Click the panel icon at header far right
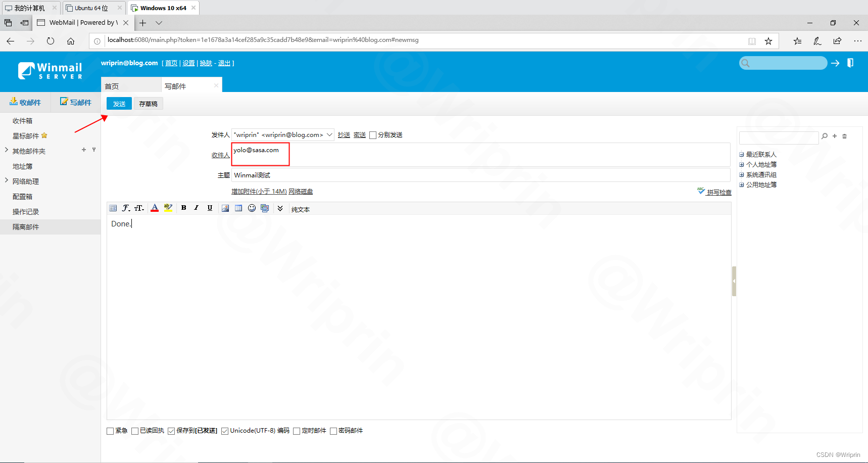This screenshot has width=868, height=463. [850, 63]
